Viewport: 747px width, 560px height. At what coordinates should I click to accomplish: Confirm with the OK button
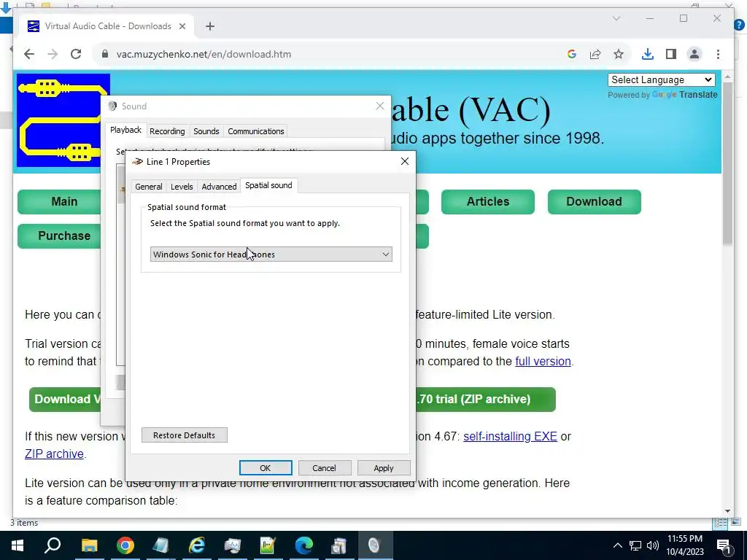coord(266,468)
